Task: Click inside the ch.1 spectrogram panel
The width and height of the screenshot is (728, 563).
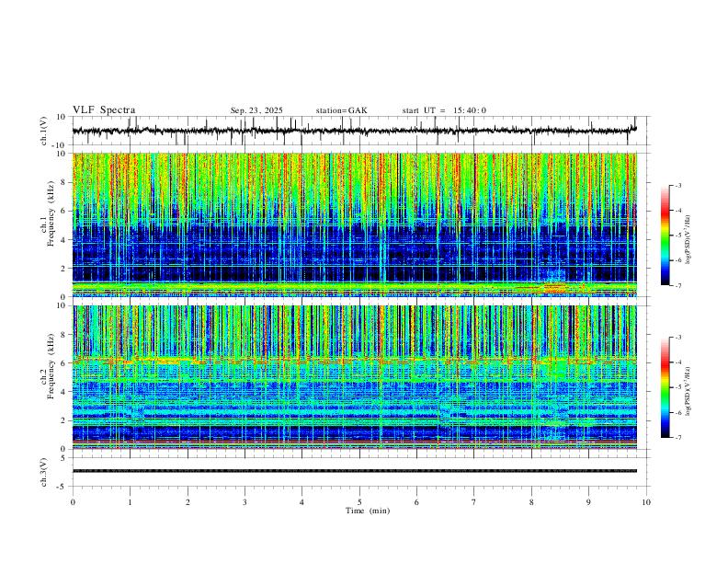Action: click(x=355, y=224)
